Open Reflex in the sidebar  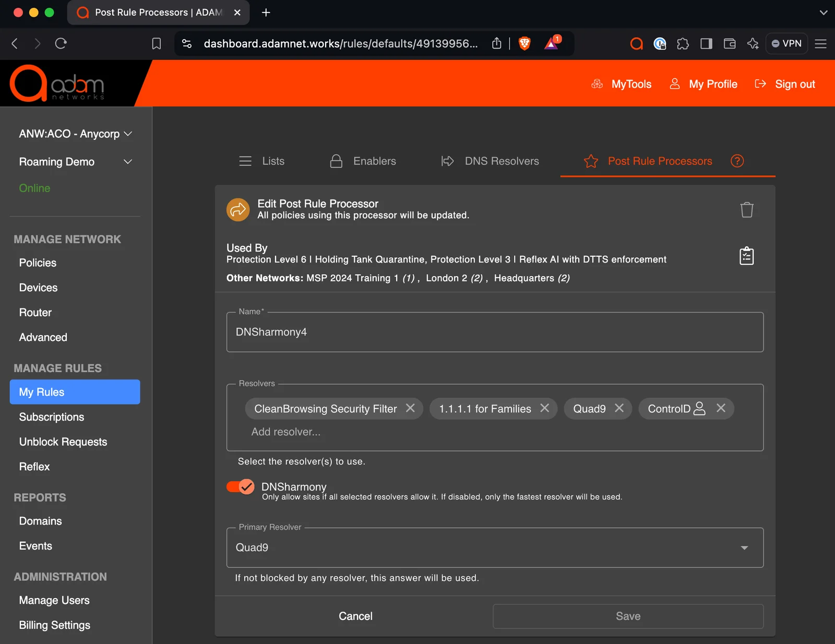tap(34, 467)
